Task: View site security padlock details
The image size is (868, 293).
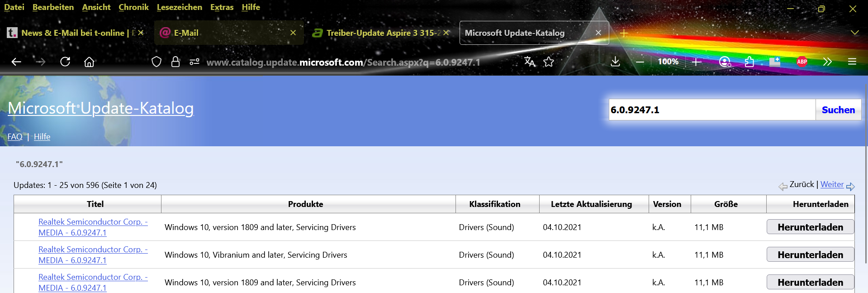Action: 175,62
